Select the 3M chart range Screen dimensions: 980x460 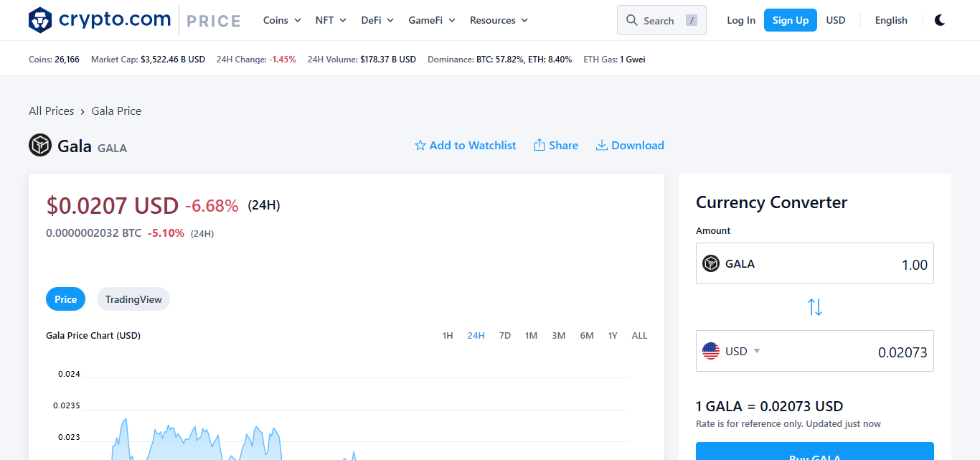coord(559,335)
